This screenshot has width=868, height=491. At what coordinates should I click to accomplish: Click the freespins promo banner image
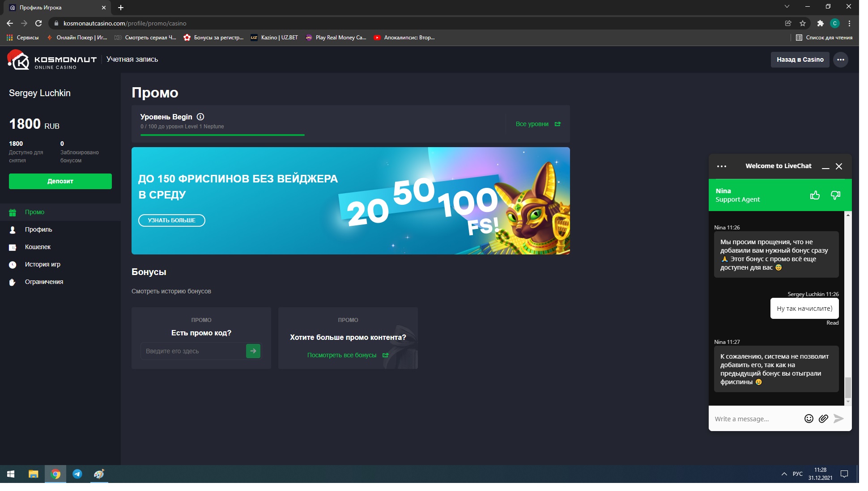[351, 201]
